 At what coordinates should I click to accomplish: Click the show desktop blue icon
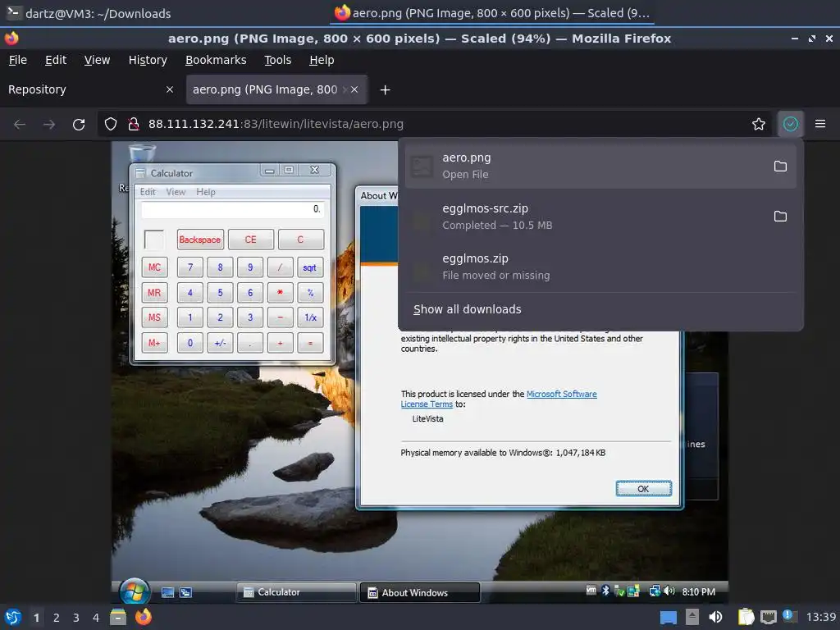668,618
